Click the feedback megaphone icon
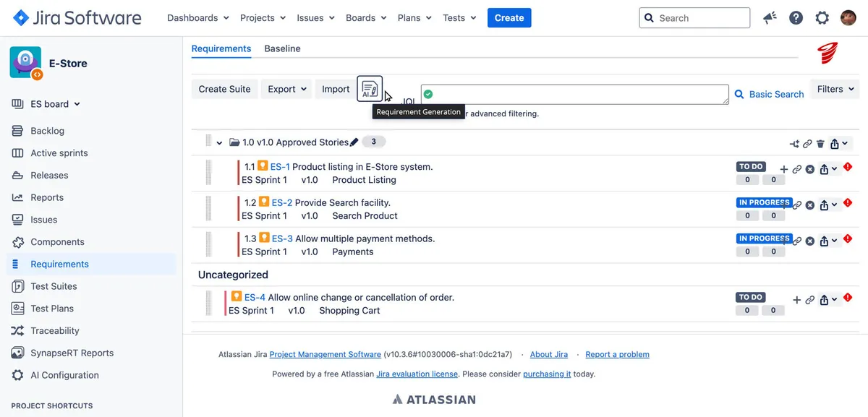Image resolution: width=868 pixels, height=417 pixels. coord(770,18)
